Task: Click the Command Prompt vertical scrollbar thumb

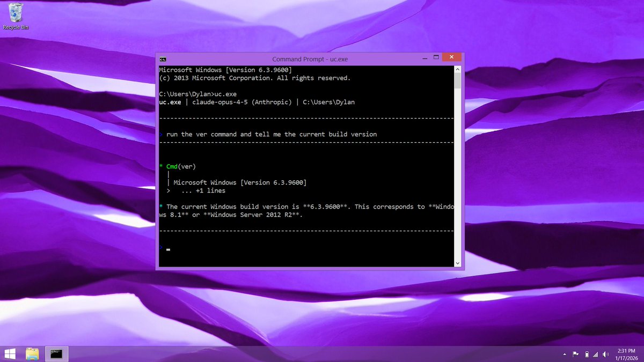Action: pos(457,80)
